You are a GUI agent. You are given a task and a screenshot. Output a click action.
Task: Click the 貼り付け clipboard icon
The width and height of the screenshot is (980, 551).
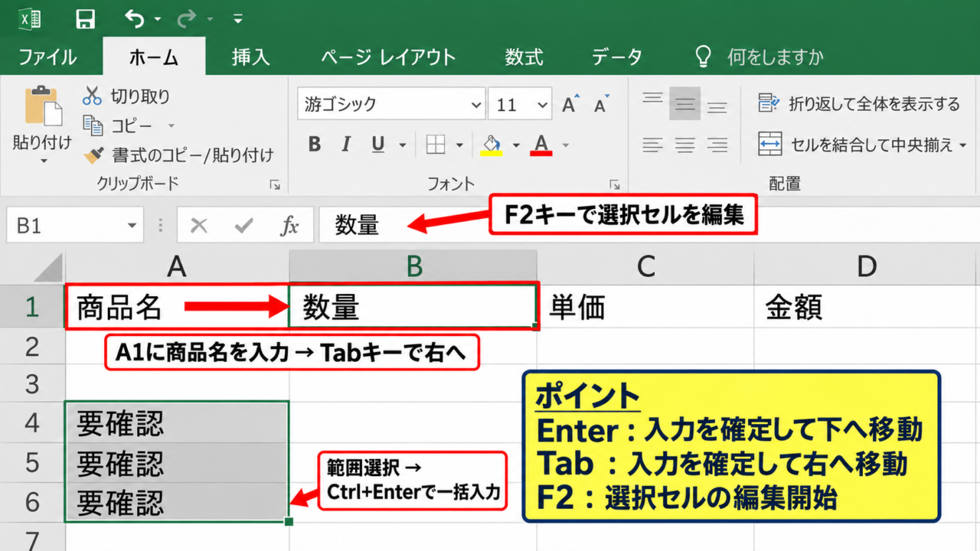point(43,106)
